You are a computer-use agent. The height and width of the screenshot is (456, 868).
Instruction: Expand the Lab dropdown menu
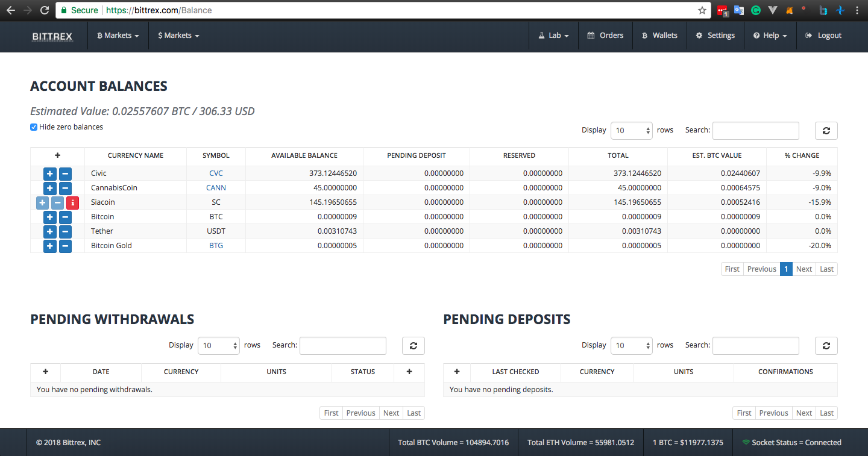click(553, 36)
